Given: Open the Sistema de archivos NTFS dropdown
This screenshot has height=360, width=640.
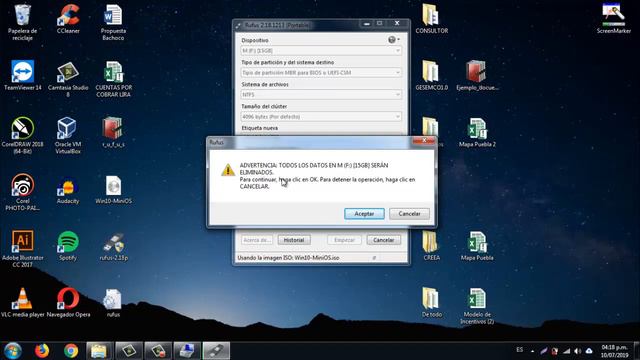Looking at the screenshot, I should pyautogui.click(x=321, y=95).
